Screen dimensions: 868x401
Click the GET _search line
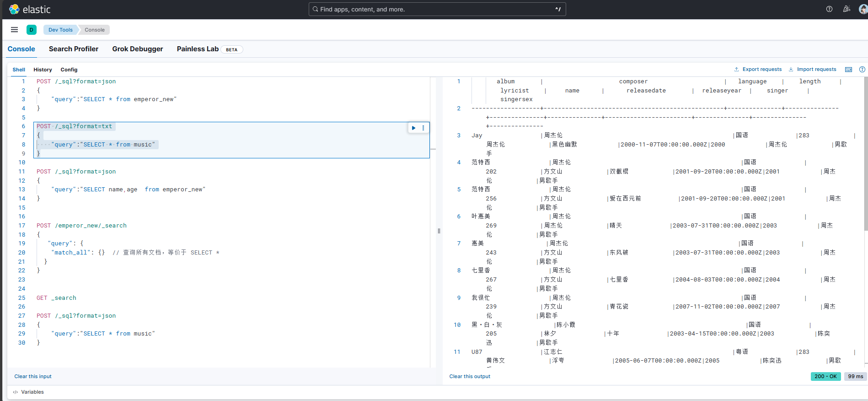click(x=56, y=298)
